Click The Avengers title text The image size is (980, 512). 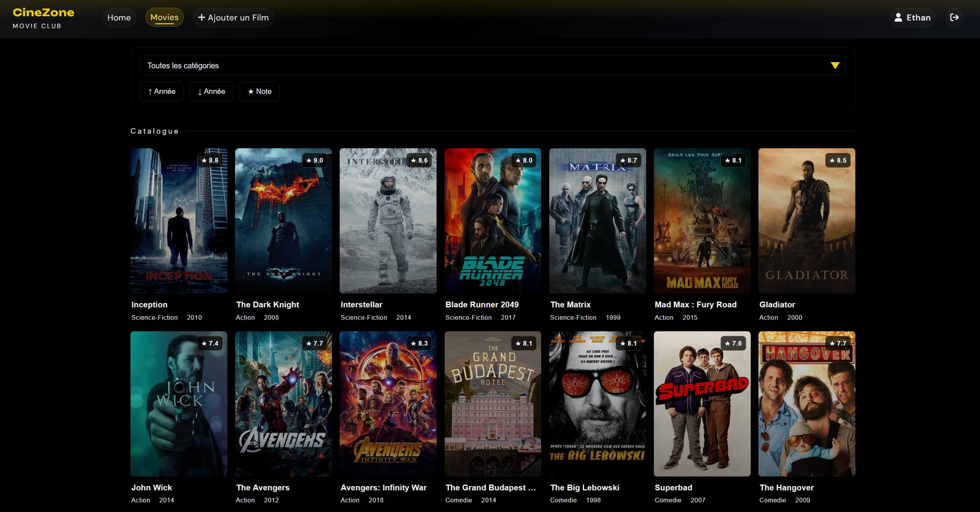pyautogui.click(x=263, y=488)
